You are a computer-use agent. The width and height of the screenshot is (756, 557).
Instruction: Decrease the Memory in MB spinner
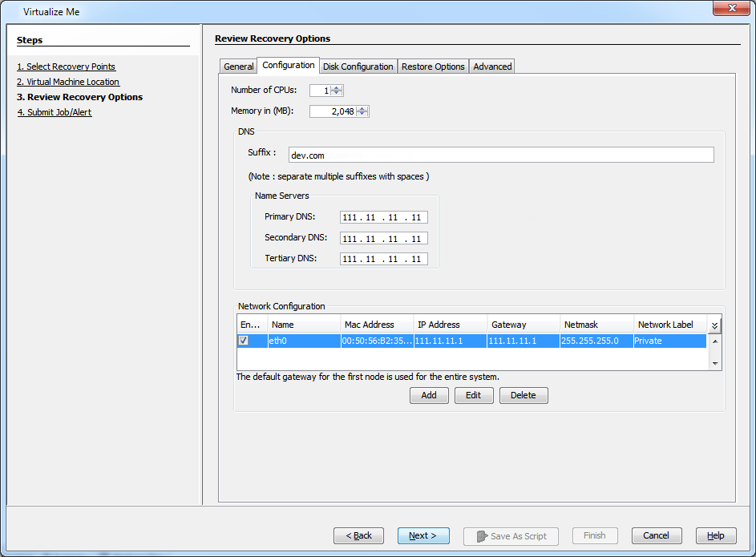pos(362,115)
